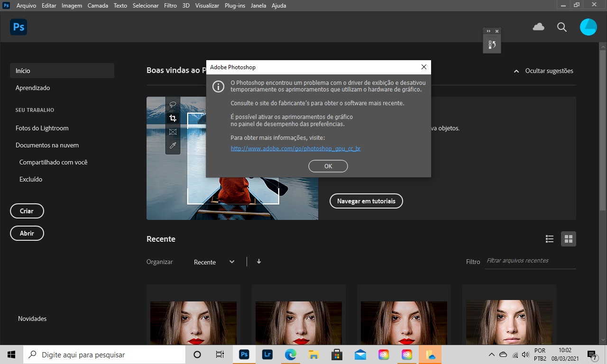Viewport: 607px width, 364px height.
Task: Expand hidden icons in the system tray
Action: click(492, 354)
